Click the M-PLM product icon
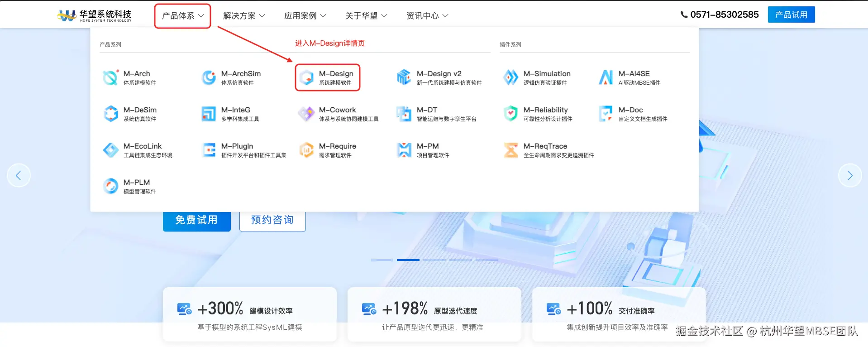This screenshot has height=347, width=868. coord(111,186)
